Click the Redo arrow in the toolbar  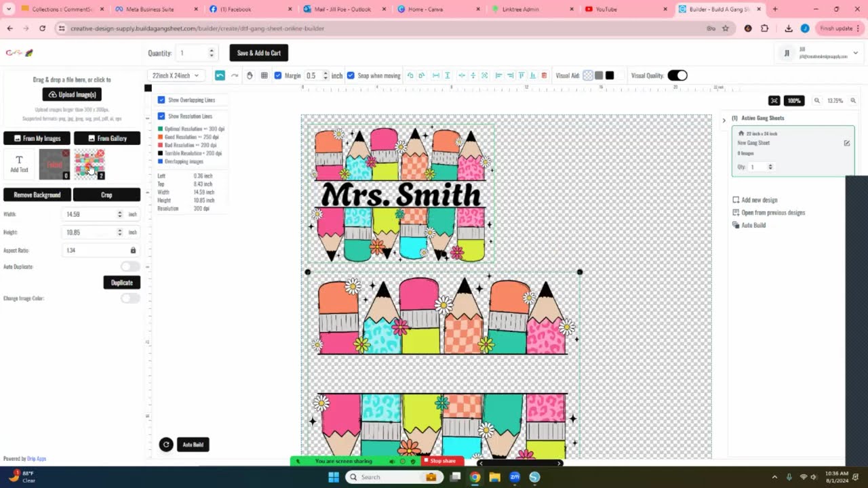[235, 75]
